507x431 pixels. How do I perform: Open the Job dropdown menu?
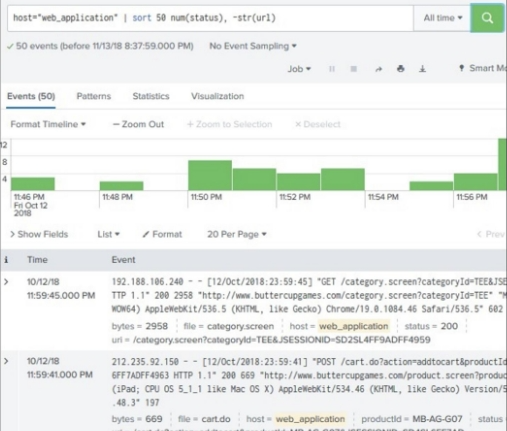pos(299,69)
